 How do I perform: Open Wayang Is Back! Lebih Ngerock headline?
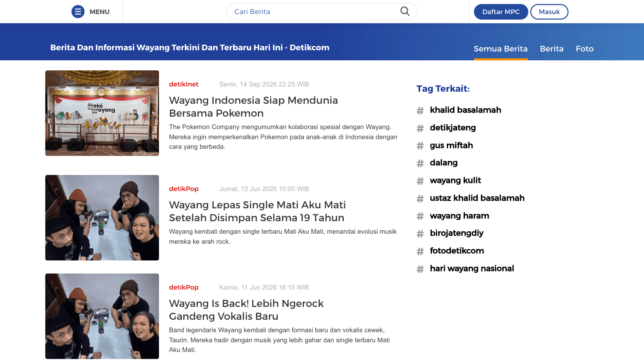click(x=246, y=310)
